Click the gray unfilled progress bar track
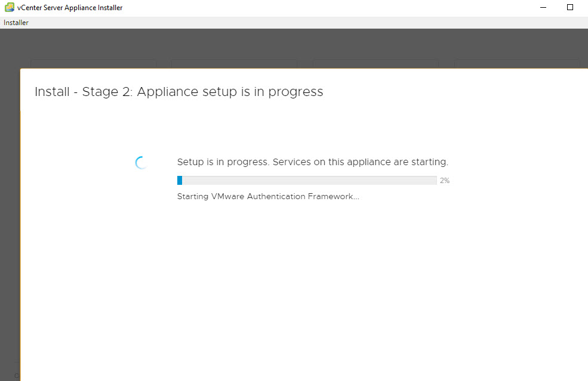Image resolution: width=588 pixels, height=381 pixels. pyautogui.click(x=310, y=180)
